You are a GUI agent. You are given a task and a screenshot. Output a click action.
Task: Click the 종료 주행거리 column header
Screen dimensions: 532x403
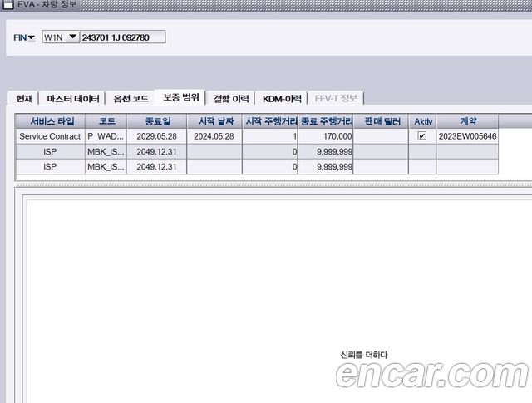click(x=326, y=121)
